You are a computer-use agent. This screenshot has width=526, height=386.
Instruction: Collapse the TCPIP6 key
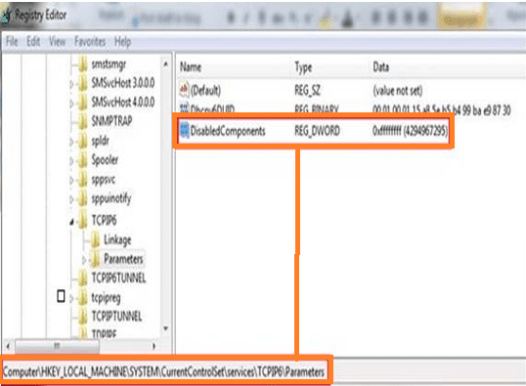coord(71,222)
